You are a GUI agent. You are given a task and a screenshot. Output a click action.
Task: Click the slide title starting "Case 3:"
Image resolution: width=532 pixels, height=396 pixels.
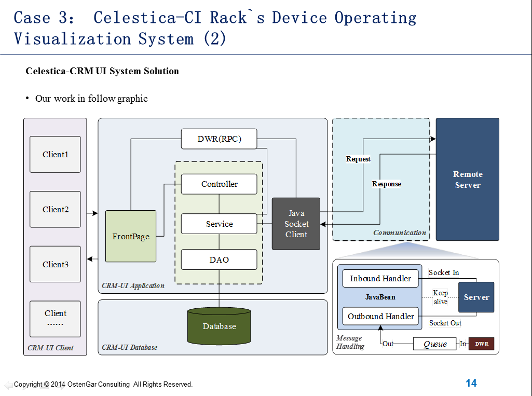coord(215,28)
